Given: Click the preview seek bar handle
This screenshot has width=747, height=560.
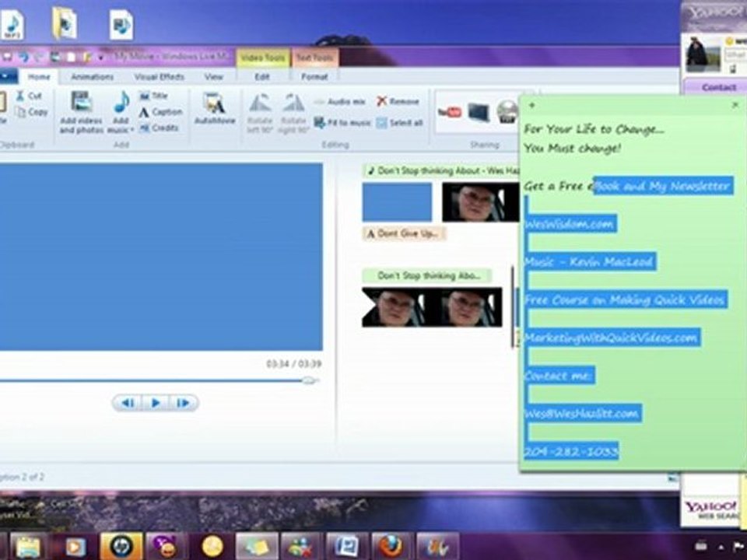Looking at the screenshot, I should pos(309,380).
